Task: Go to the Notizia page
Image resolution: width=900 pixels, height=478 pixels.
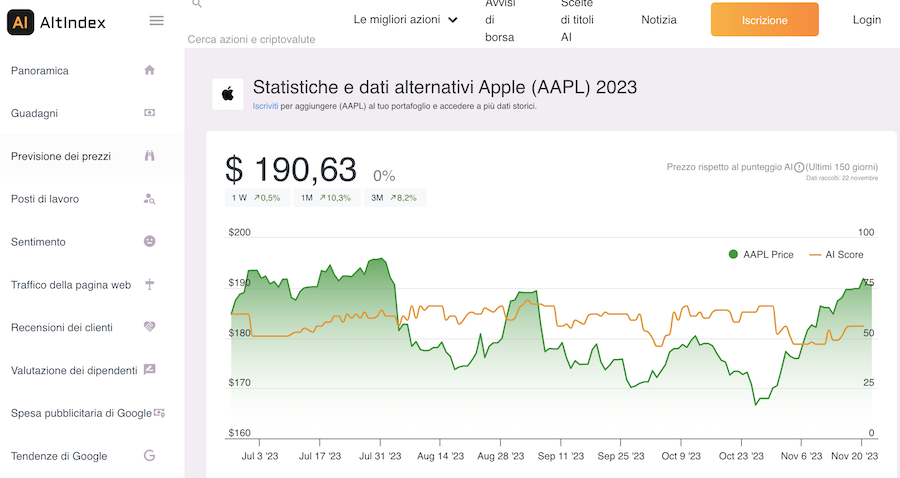Action: (659, 20)
